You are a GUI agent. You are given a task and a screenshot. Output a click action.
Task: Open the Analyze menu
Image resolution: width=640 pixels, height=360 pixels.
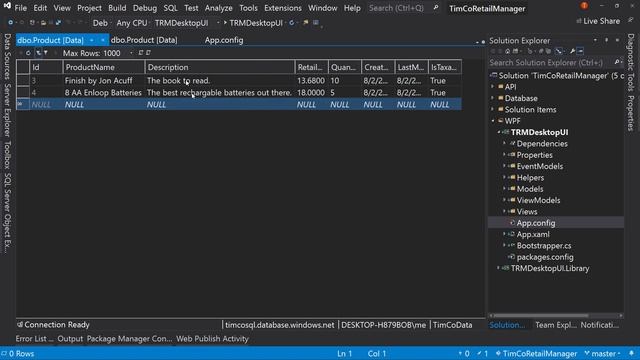click(x=218, y=8)
